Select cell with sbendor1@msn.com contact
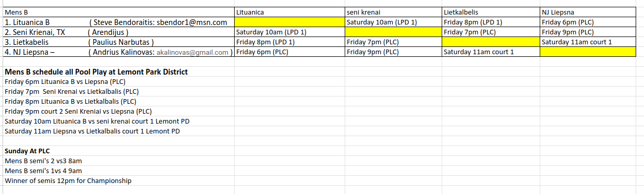Screen dimensions: 644x194 [118, 22]
